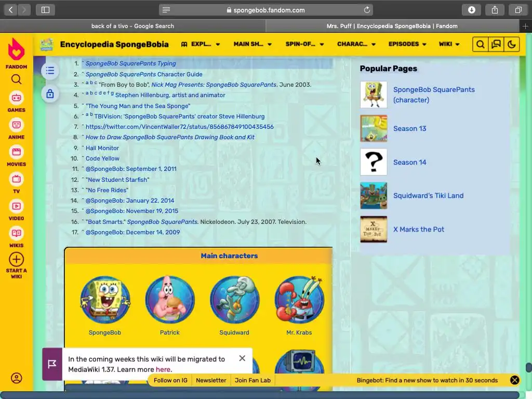Click the page lock icon
The width and height of the screenshot is (532, 399).
pos(50,94)
